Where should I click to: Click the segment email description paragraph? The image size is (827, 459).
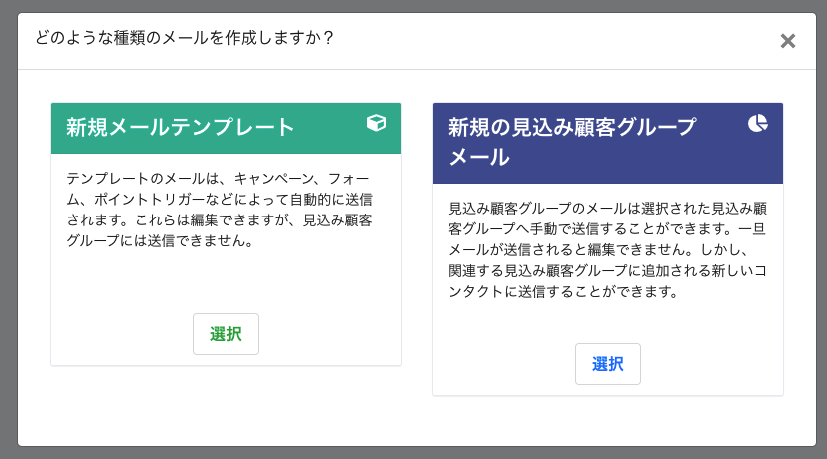[x=607, y=250]
